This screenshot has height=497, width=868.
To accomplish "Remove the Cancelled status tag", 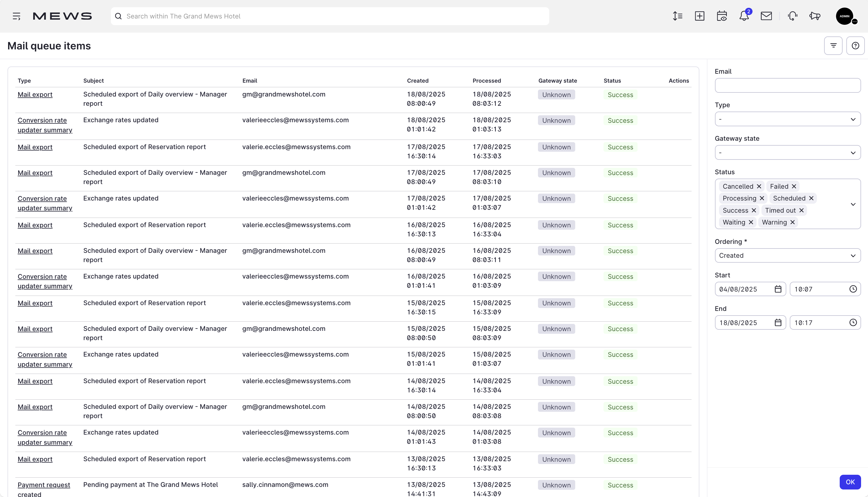I will (x=759, y=186).
